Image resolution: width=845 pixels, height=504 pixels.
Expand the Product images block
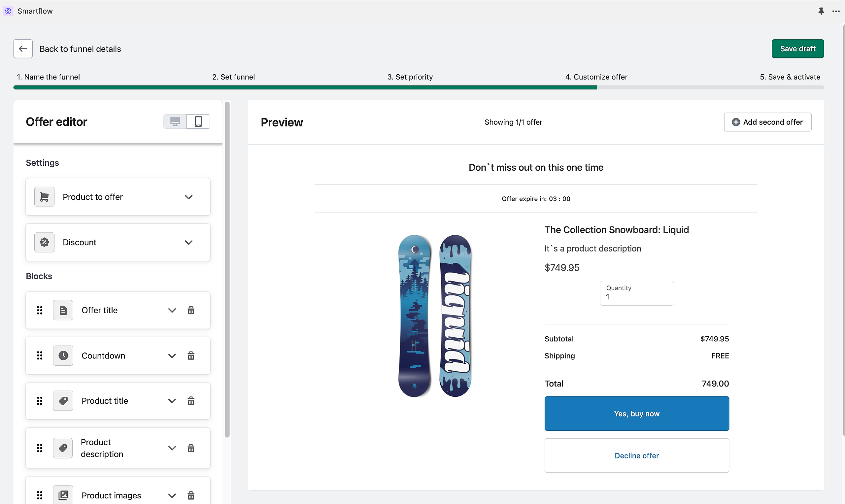[172, 495]
